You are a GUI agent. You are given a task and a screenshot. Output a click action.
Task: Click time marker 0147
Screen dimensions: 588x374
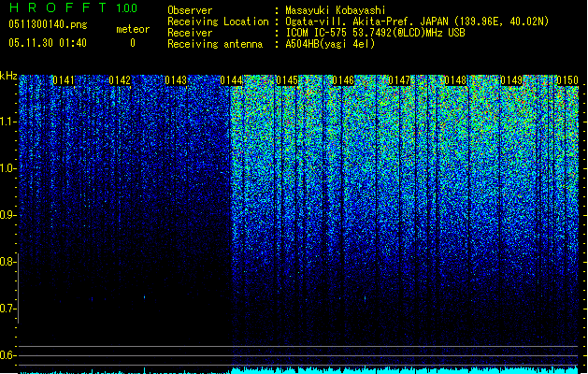[399, 80]
